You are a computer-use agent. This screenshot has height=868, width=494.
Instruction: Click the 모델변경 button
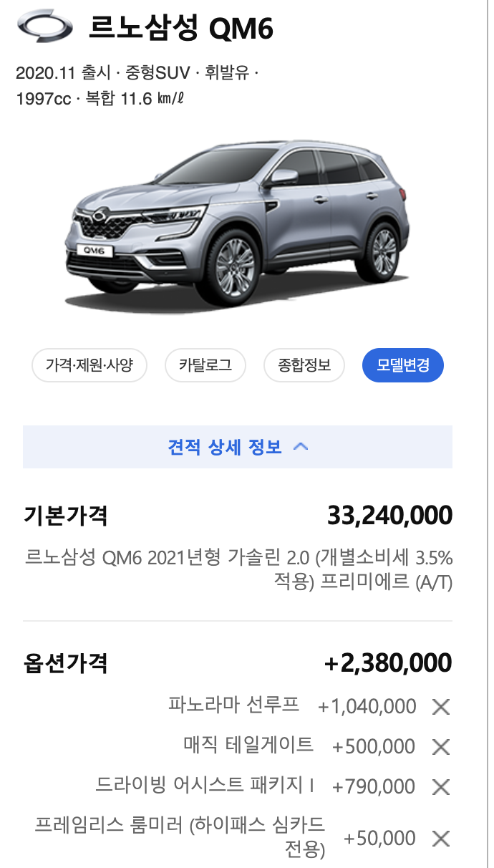[x=403, y=365]
